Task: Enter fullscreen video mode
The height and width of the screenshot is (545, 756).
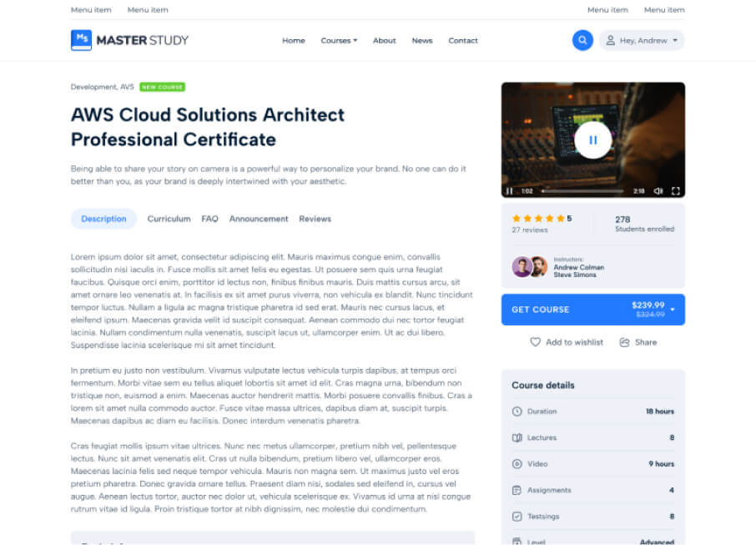Action: (675, 191)
